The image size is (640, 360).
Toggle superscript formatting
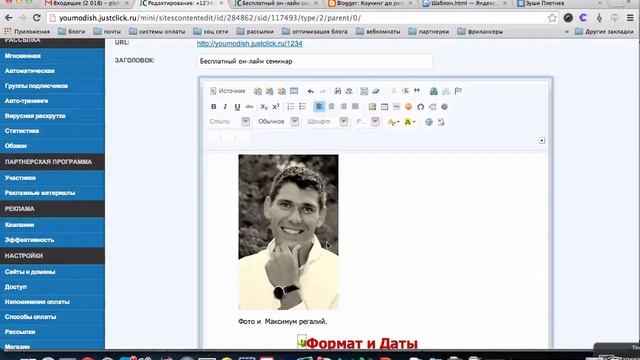coord(276,107)
